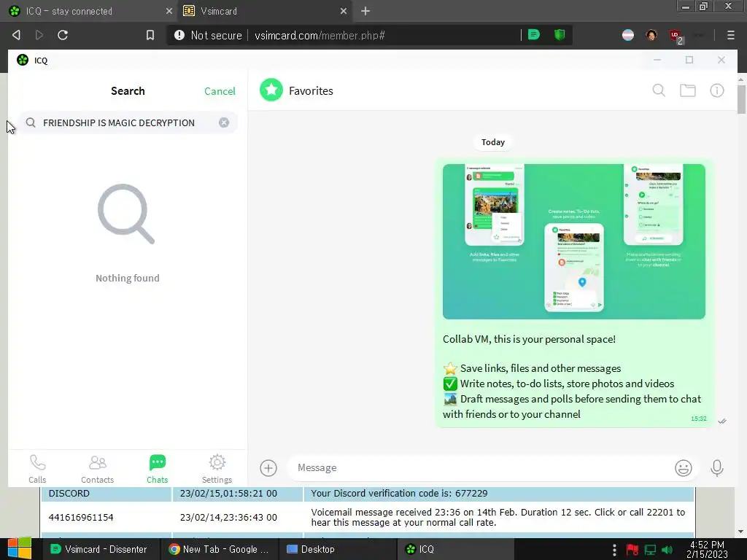Viewport: 747px width, 560px height.
Task: Open the Favorites gallery folder icon
Action: [x=687, y=90]
